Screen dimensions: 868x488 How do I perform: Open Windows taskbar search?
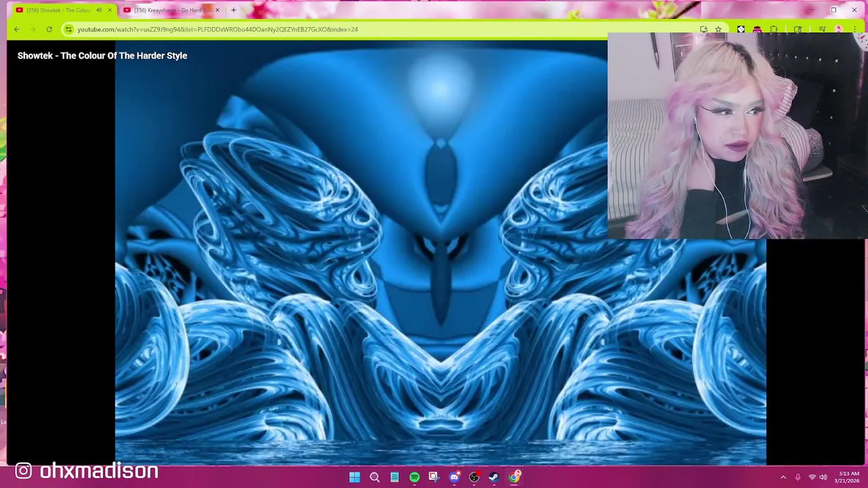click(x=374, y=477)
